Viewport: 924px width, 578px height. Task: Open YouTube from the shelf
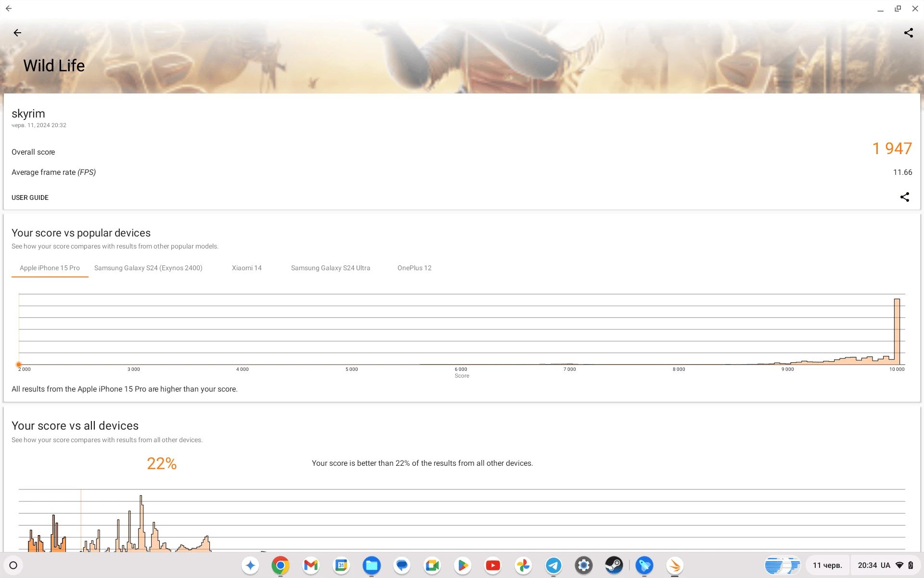(493, 565)
